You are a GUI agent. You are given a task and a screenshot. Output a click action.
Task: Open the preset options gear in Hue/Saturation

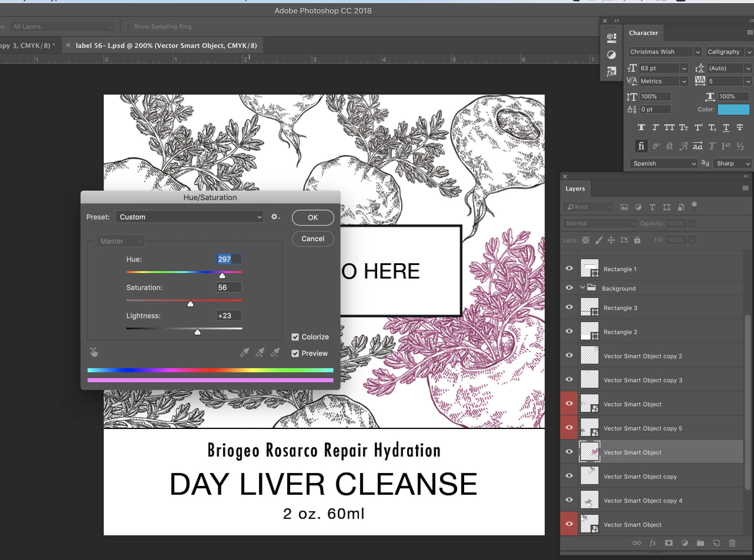click(275, 217)
